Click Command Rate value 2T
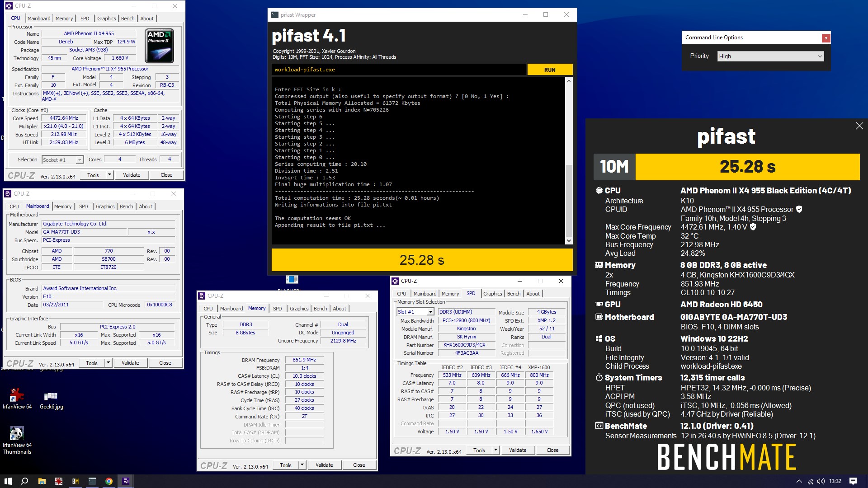Screen dimensions: 868x488 point(304,417)
